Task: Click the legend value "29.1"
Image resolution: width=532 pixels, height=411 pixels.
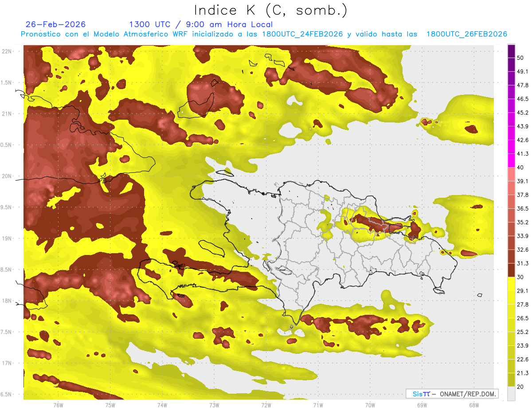Action: click(523, 291)
